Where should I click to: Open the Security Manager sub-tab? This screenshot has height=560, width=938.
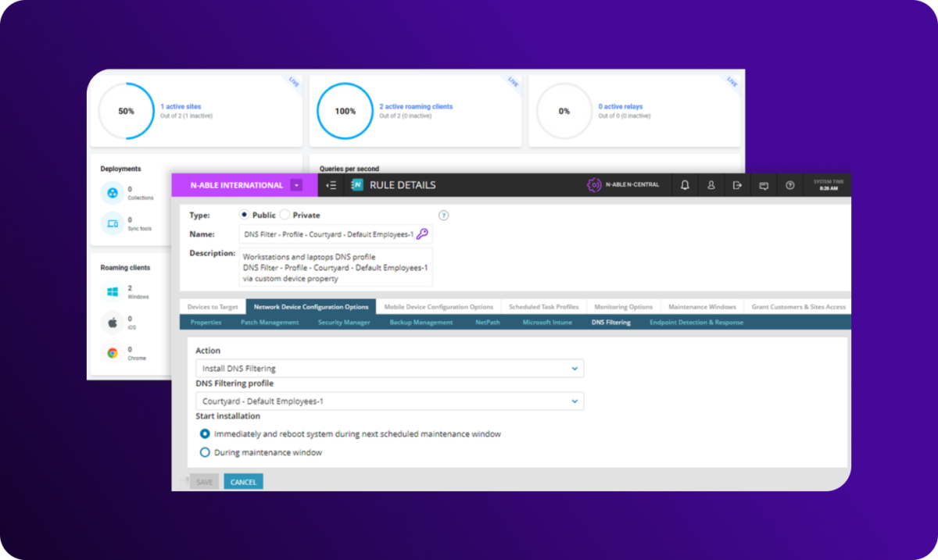344,322
